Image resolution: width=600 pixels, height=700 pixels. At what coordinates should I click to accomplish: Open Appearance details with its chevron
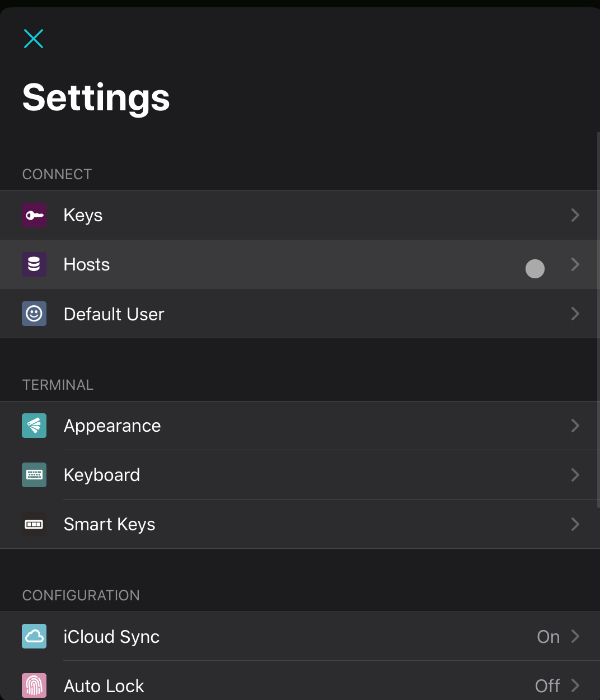[x=575, y=426]
